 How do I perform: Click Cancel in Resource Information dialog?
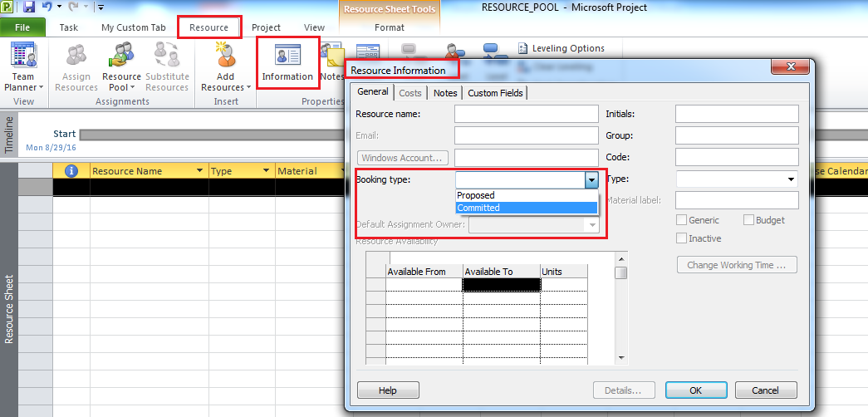pyautogui.click(x=766, y=390)
